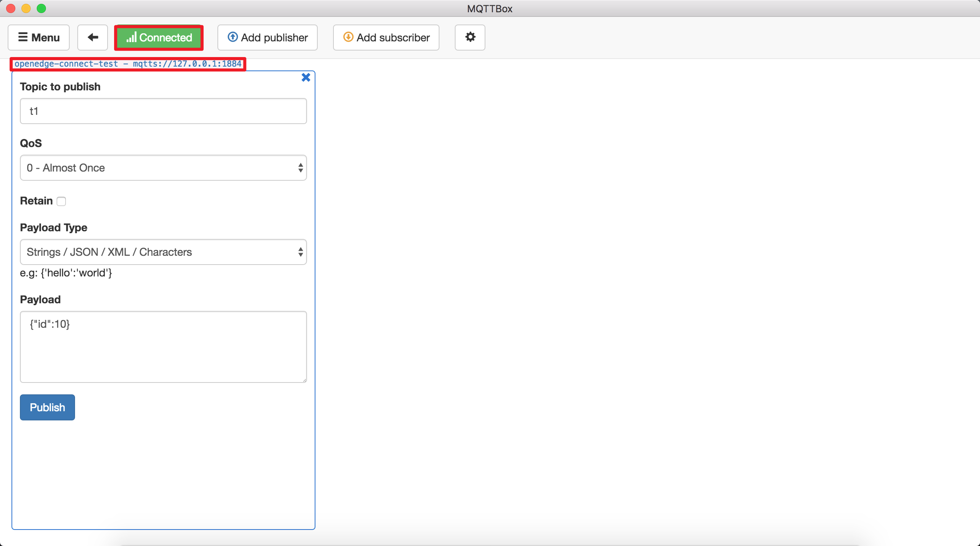Select different QoS level option

pyautogui.click(x=163, y=167)
